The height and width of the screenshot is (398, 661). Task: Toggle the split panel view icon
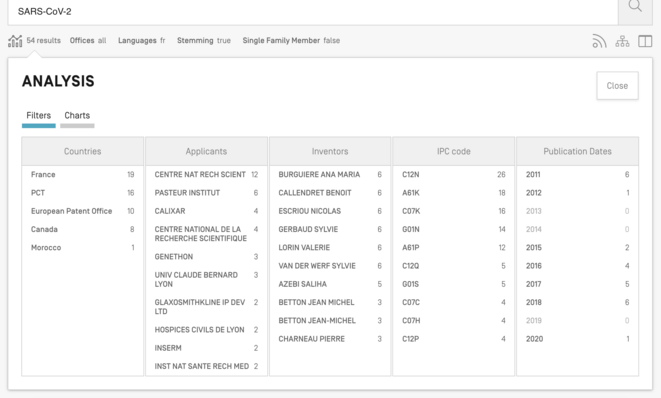click(x=645, y=41)
